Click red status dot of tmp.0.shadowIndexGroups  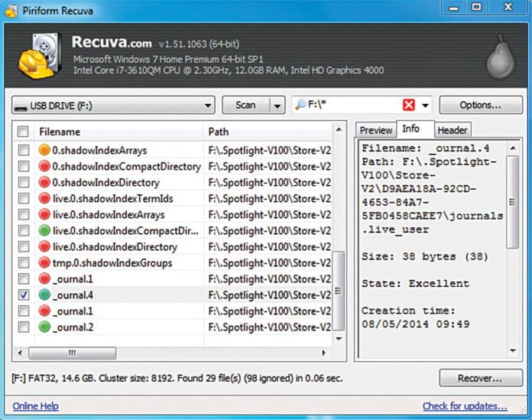[44, 263]
